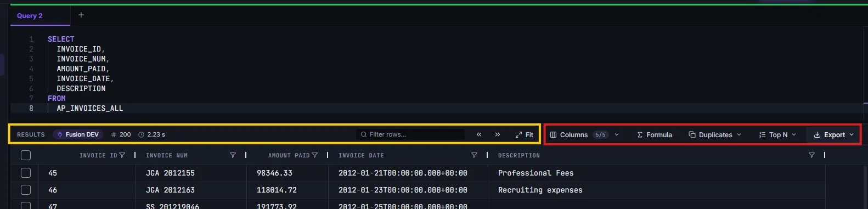Expand the Duplicates dropdown
Screen dimensions: 868x209
tap(715, 134)
